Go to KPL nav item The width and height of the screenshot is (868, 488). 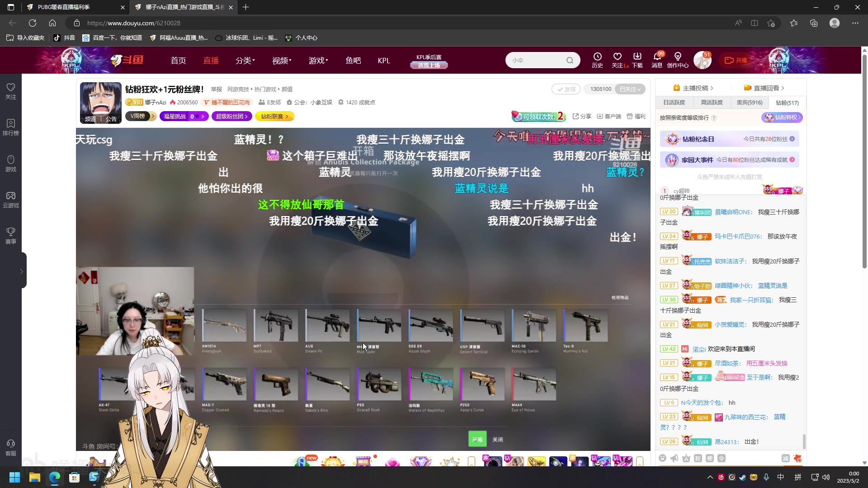coord(384,60)
